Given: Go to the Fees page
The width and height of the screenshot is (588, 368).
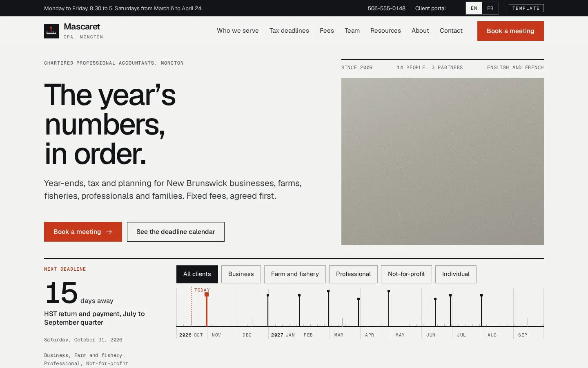Looking at the screenshot, I should click(x=327, y=31).
